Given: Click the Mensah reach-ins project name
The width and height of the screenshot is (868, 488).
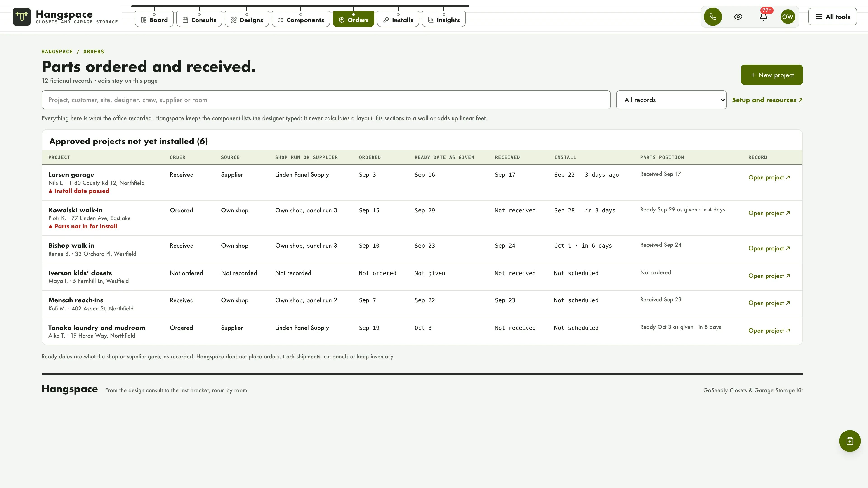Looking at the screenshot, I should [x=76, y=300].
